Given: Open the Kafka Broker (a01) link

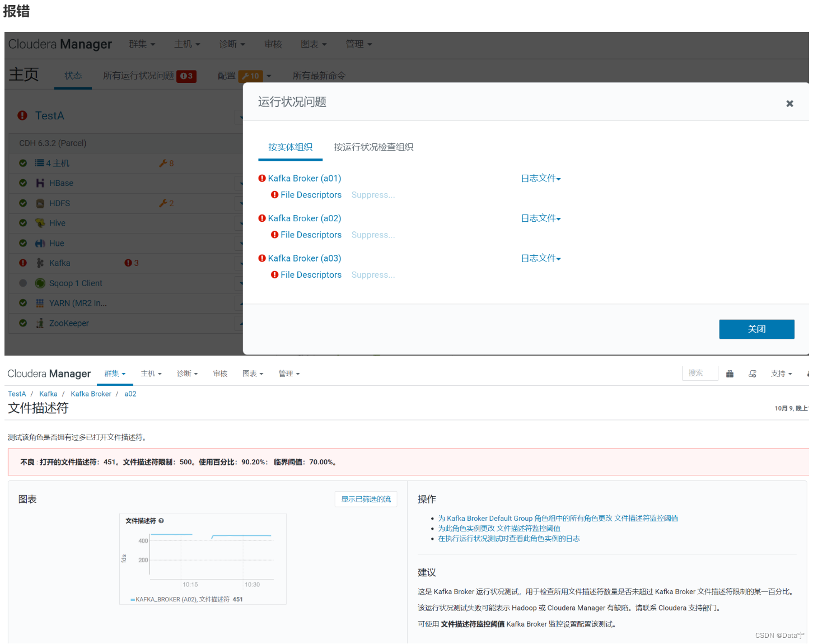Looking at the screenshot, I should 305,178.
